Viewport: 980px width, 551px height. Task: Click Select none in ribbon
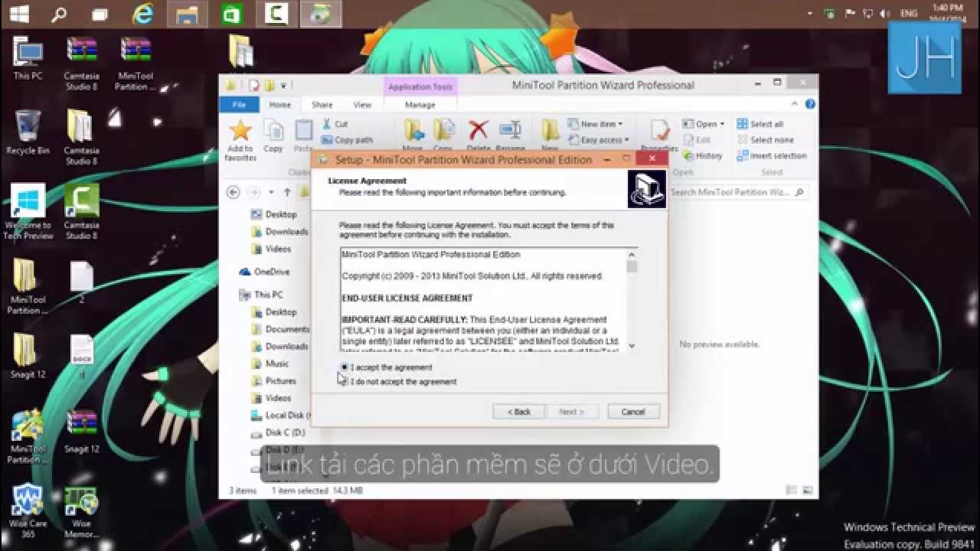coord(765,140)
